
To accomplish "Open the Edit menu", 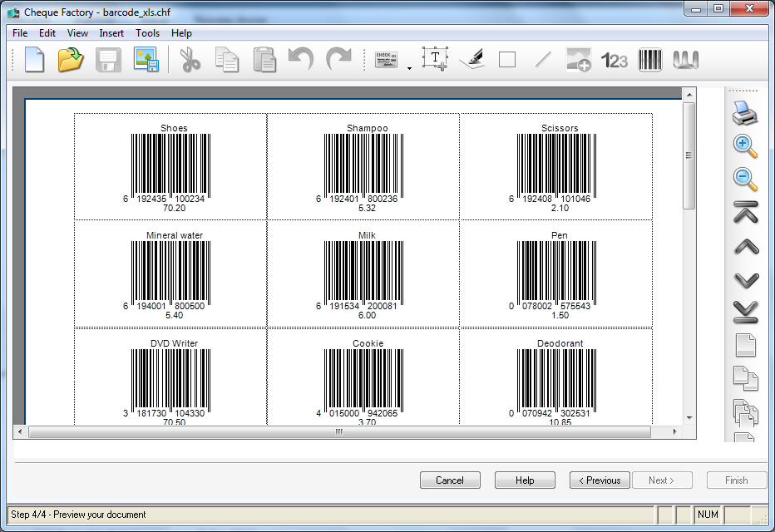I will click(x=47, y=33).
